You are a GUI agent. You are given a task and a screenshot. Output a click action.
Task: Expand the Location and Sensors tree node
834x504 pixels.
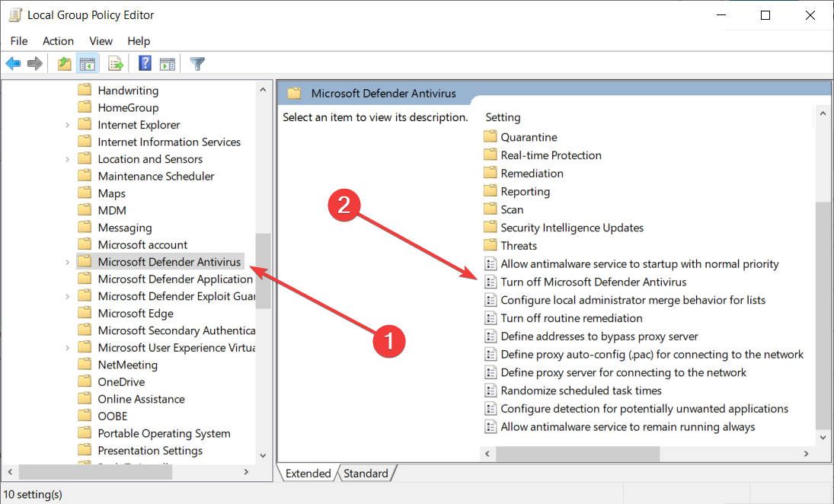(67, 159)
